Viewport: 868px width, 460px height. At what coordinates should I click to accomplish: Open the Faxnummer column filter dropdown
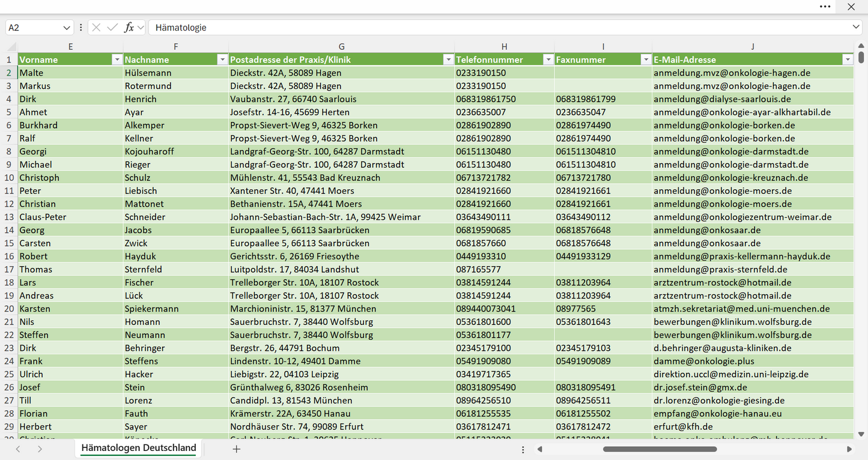click(x=646, y=59)
